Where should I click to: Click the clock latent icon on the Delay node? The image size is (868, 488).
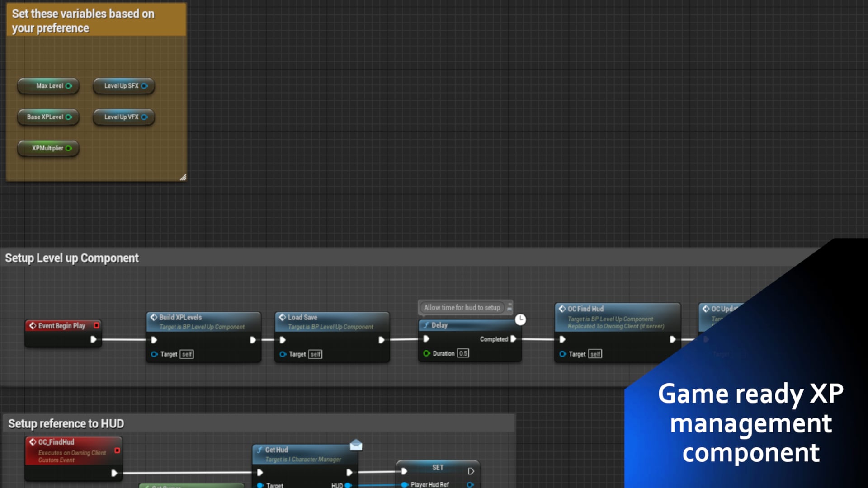coord(520,319)
